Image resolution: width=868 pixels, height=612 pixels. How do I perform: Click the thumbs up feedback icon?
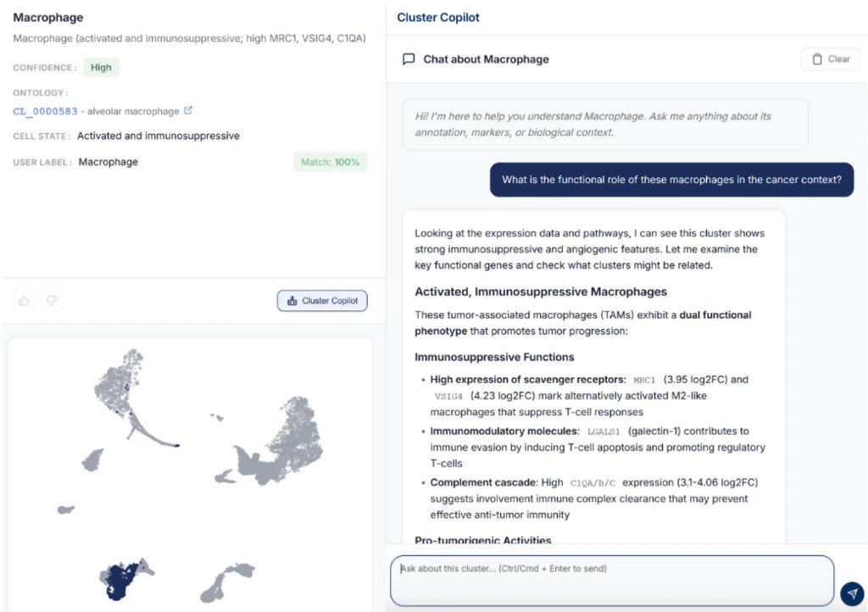24,300
